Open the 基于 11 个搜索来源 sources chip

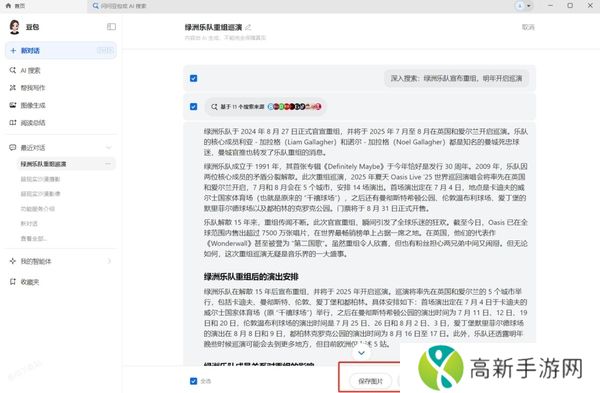coord(266,107)
